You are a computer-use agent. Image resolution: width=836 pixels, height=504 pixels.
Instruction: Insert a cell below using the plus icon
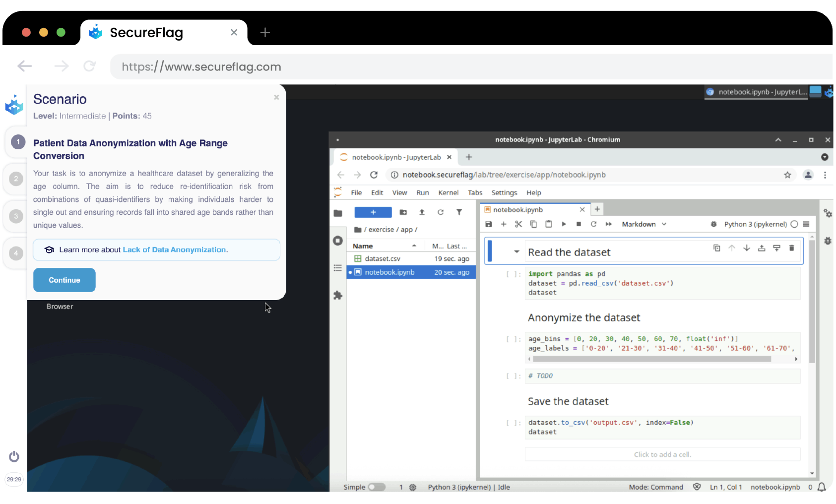[x=504, y=224]
